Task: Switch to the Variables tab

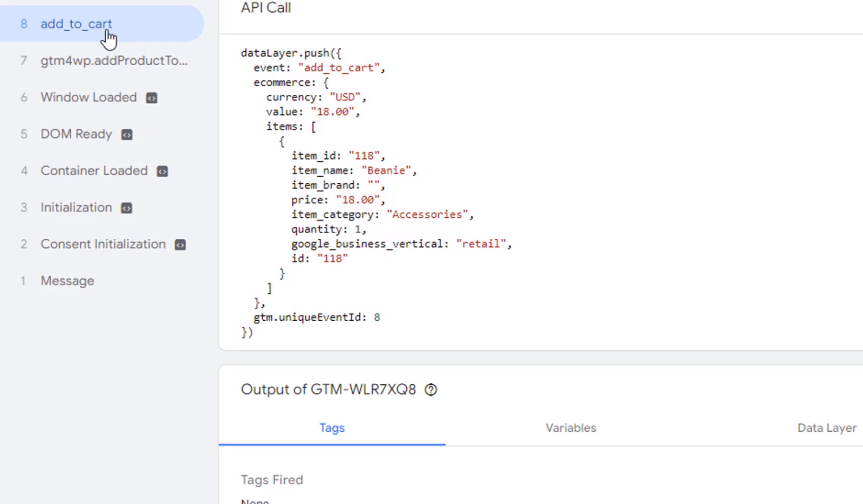Action: tap(570, 427)
